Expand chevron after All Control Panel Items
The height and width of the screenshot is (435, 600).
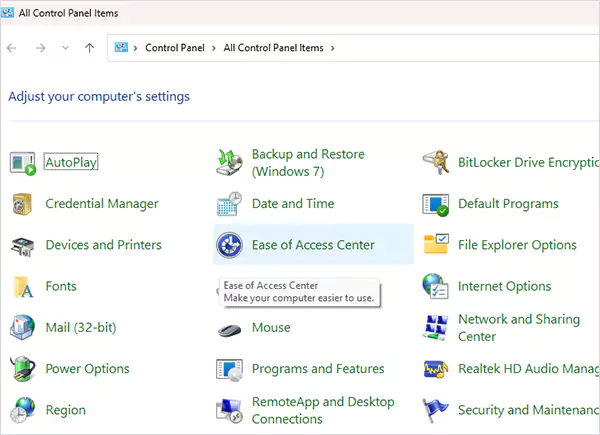(x=333, y=48)
